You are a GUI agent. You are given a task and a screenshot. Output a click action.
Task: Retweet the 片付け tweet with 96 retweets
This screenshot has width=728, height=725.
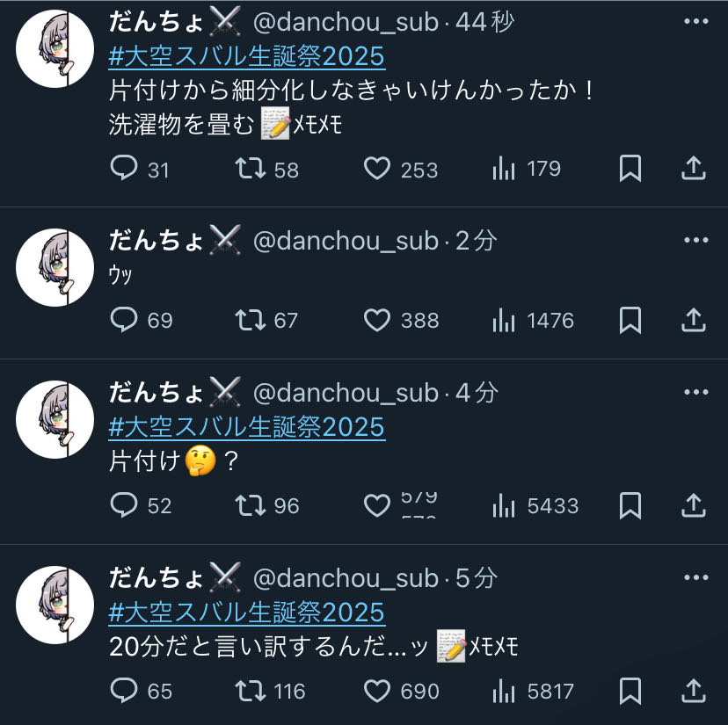click(251, 505)
